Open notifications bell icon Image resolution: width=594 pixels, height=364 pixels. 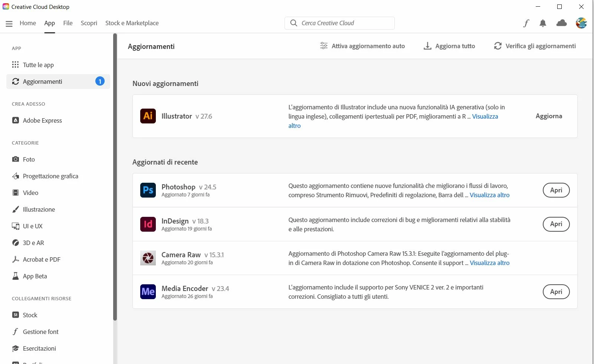[543, 23]
